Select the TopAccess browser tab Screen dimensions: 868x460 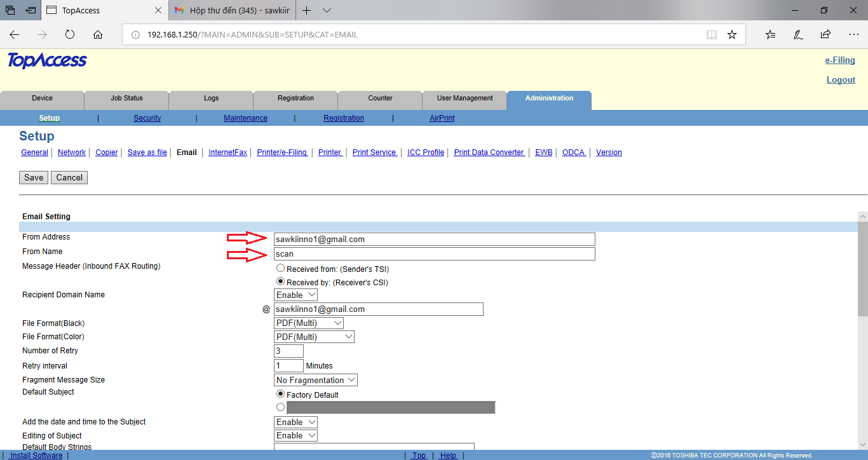click(104, 10)
